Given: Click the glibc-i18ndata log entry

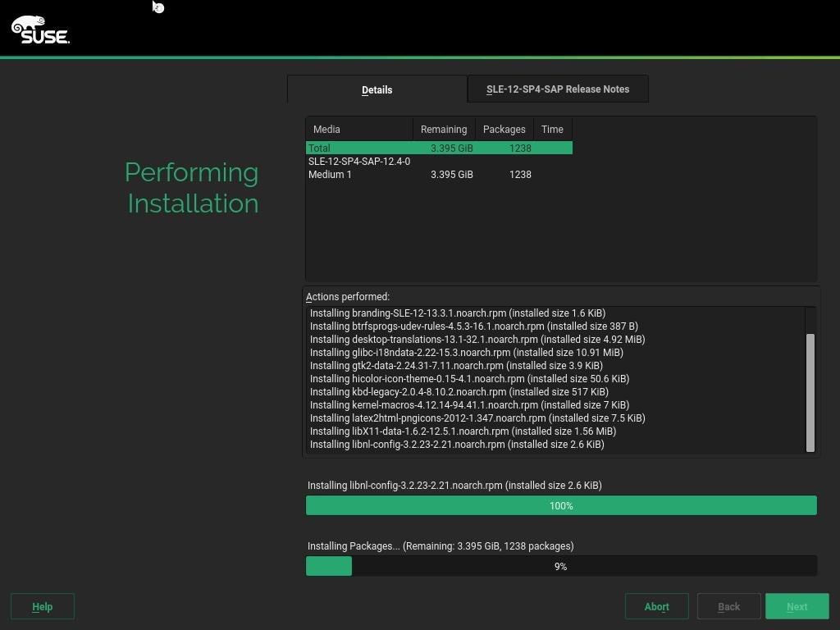Looking at the screenshot, I should (x=466, y=353).
